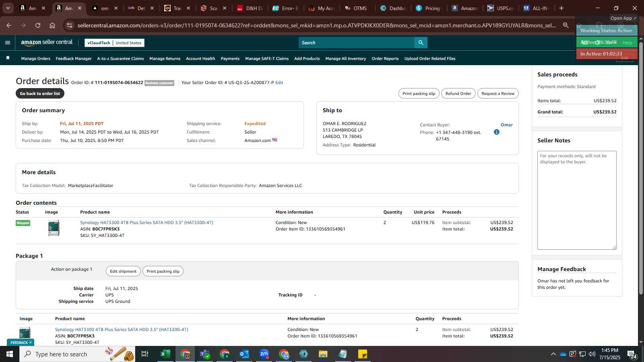The width and height of the screenshot is (644, 362).
Task: Open the tab search dropdown arrow
Action: point(8,8)
